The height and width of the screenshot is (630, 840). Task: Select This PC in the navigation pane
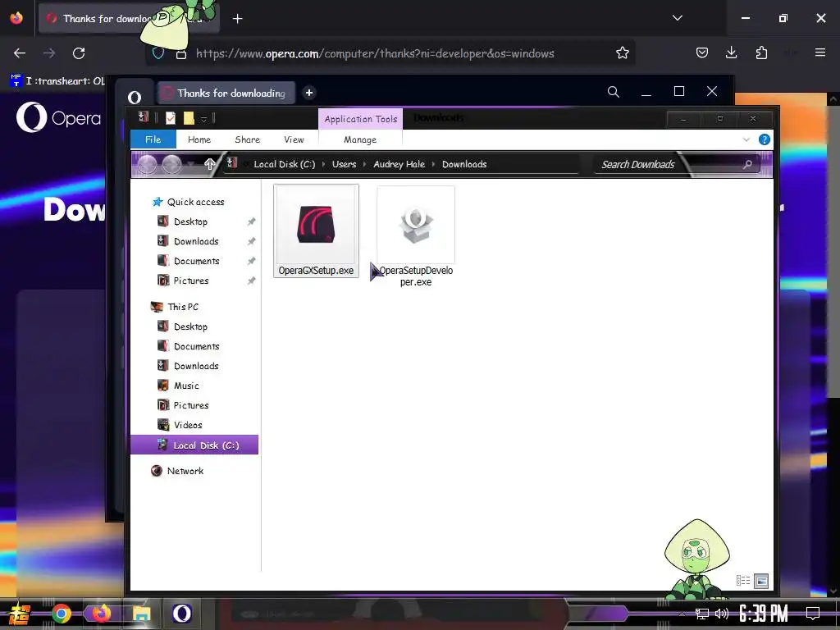click(176, 307)
